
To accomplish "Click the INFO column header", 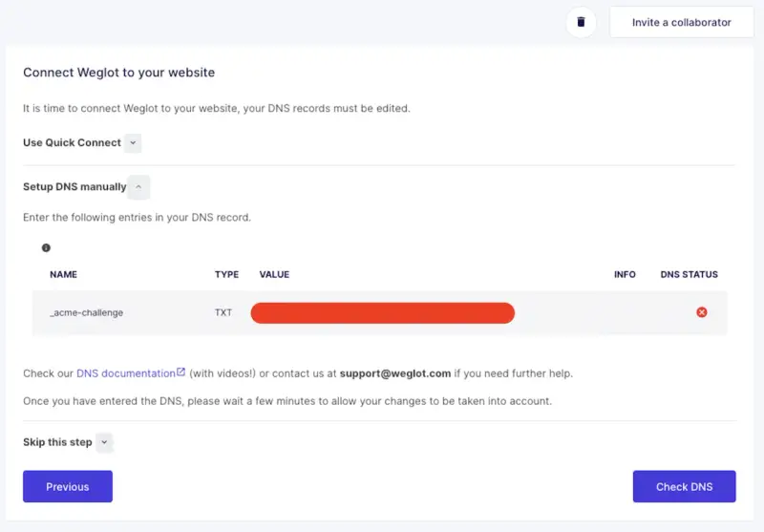I will pos(625,274).
